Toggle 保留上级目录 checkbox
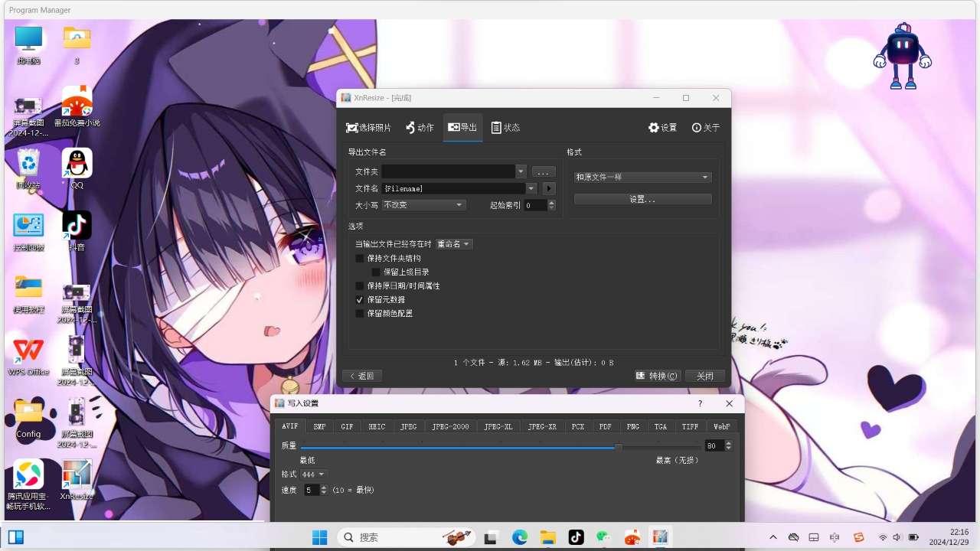The image size is (980, 551). tap(376, 272)
